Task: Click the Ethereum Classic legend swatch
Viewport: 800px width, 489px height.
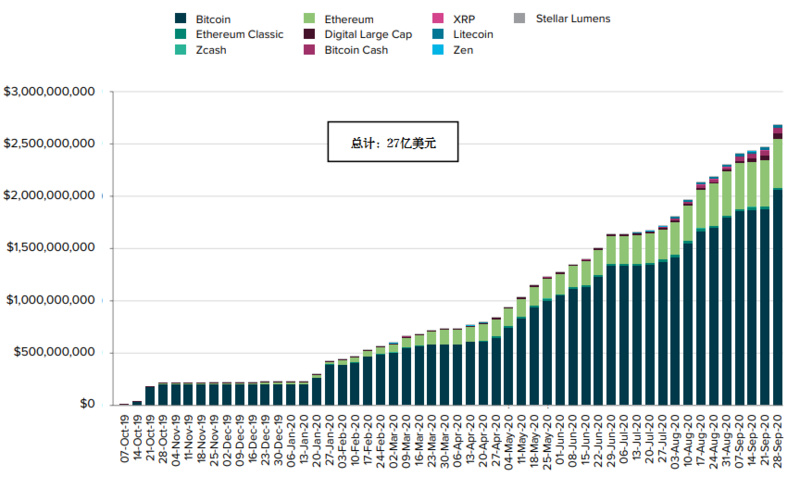Action: 180,34
